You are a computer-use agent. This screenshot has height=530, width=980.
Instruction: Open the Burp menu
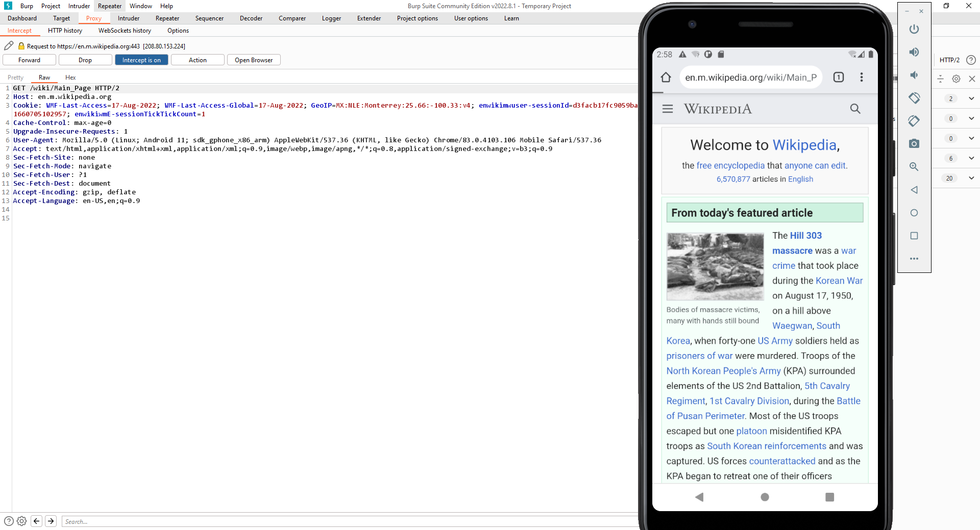[x=27, y=6]
